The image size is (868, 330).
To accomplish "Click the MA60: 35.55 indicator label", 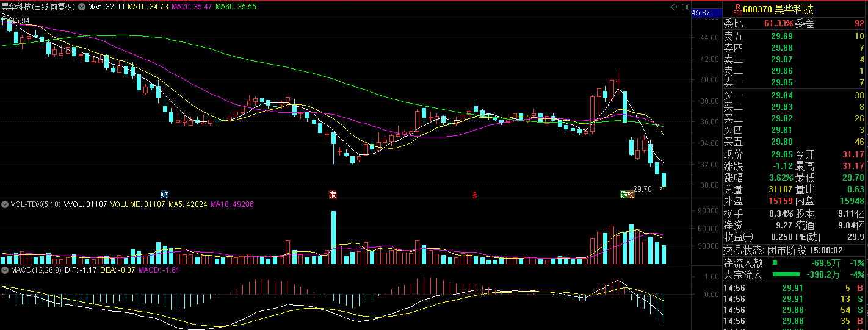I will [x=235, y=7].
